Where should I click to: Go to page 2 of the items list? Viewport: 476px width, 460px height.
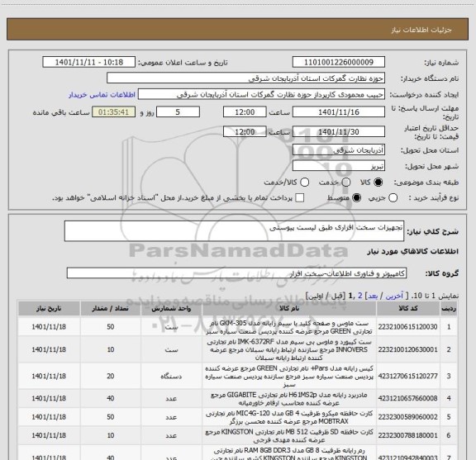(360, 296)
